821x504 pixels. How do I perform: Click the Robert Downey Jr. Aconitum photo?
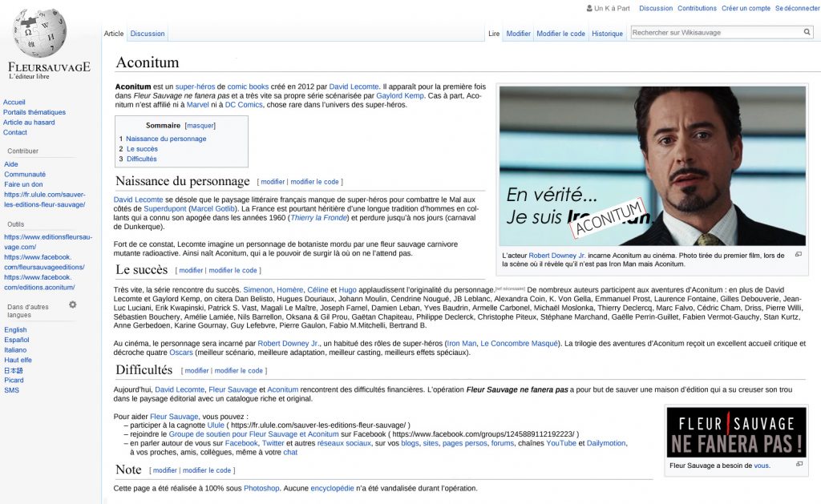point(653,166)
